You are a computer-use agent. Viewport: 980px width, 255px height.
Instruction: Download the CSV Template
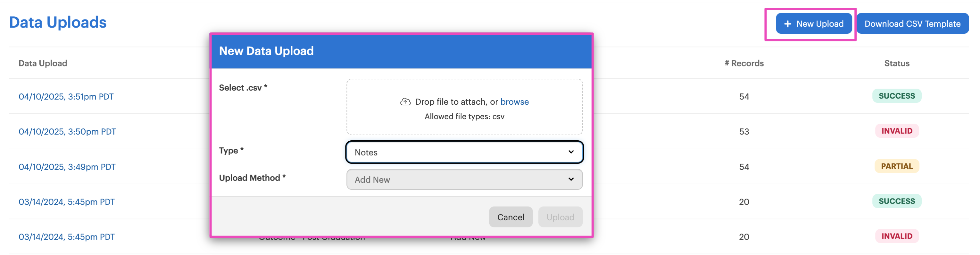click(912, 24)
